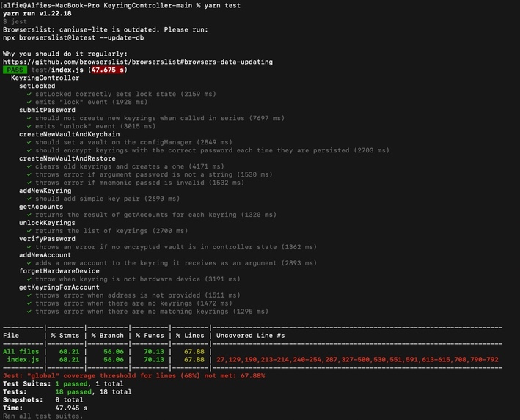Click 'npx browserslist@latest --update-db' command
Viewport: 520px width, 420px height.
click(x=73, y=38)
